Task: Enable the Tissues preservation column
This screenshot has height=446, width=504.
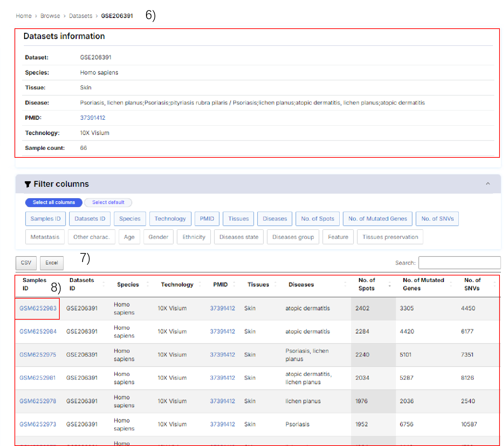Action: coord(390,237)
